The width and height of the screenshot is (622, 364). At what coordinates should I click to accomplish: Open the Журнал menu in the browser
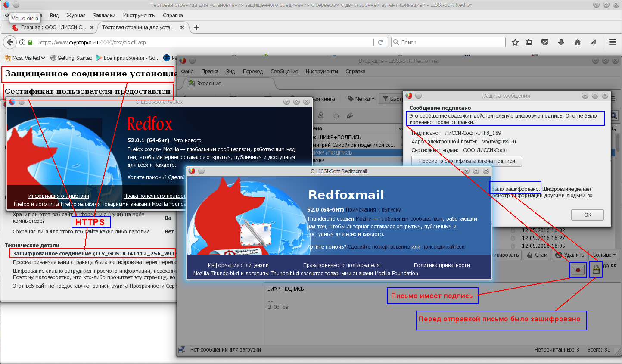(76, 16)
